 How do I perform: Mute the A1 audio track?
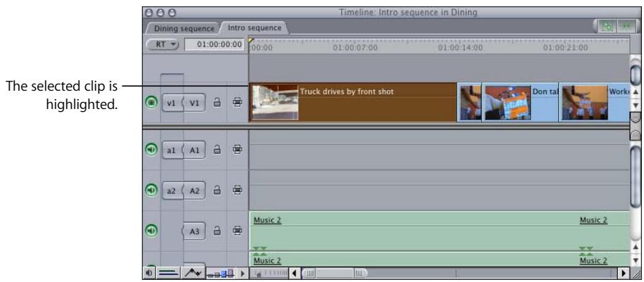click(x=151, y=150)
